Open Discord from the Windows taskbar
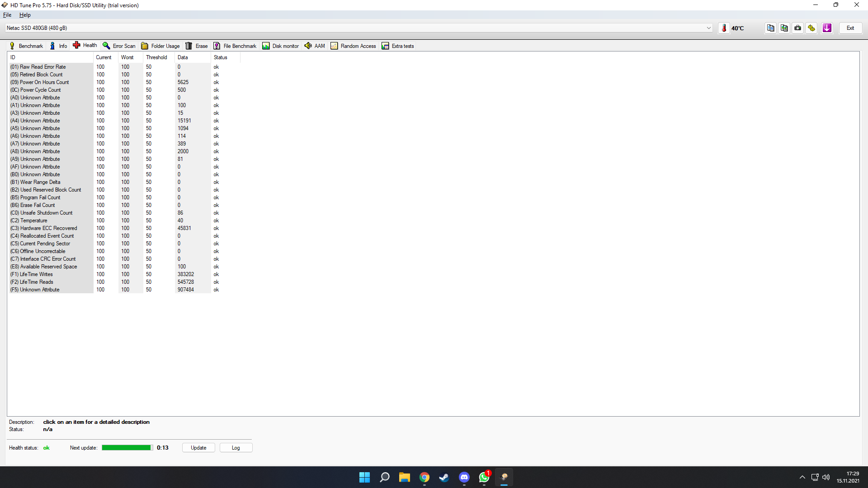The image size is (868, 488). pyautogui.click(x=464, y=477)
